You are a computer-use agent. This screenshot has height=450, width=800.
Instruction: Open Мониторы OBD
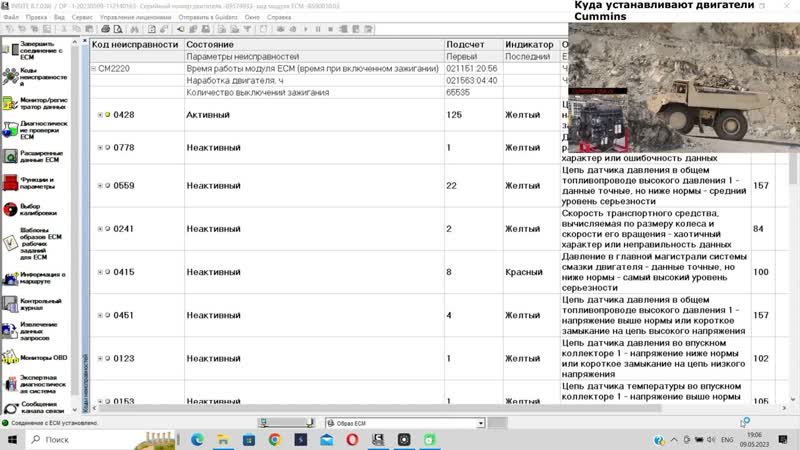pyautogui.click(x=35, y=357)
